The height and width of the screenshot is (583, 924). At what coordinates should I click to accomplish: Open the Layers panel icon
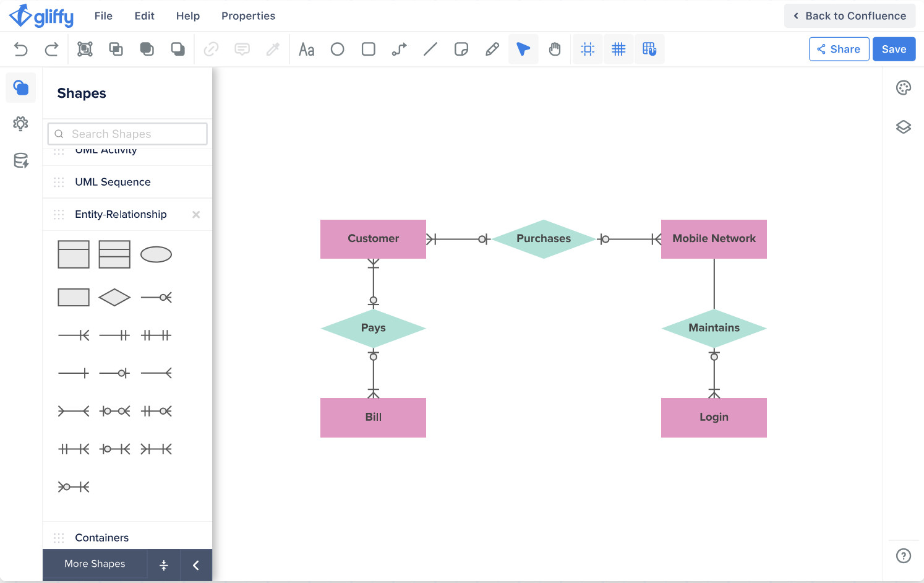[x=903, y=127]
